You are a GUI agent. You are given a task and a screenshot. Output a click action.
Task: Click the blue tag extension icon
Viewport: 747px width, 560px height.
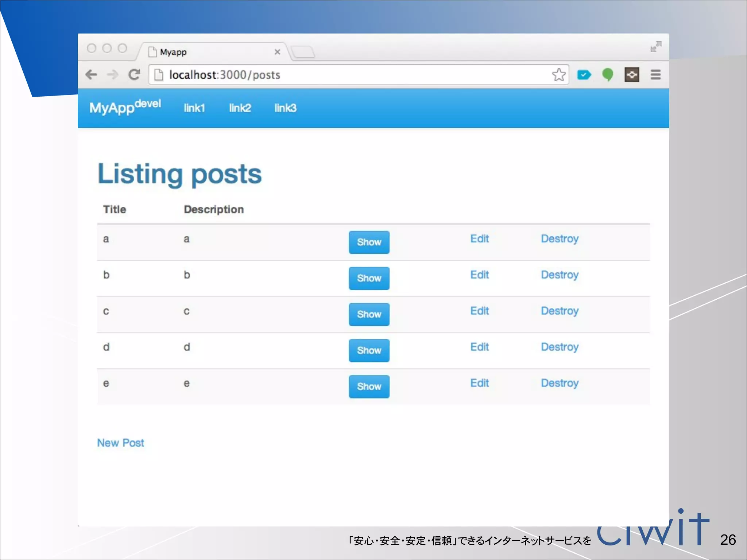click(x=584, y=75)
